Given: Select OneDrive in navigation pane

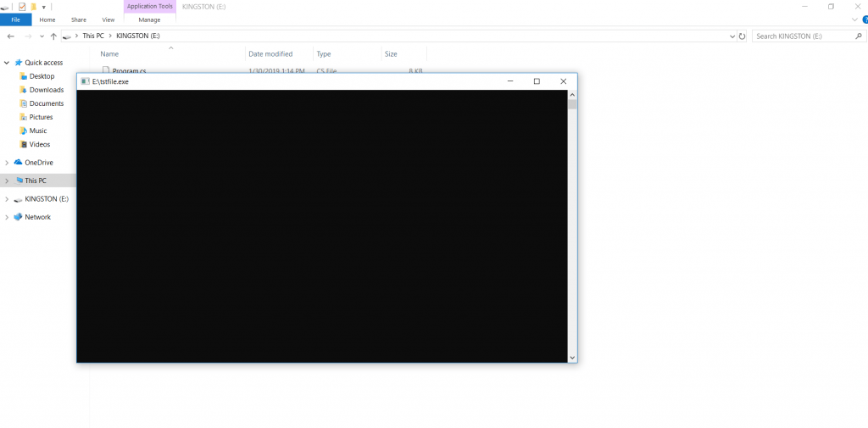Looking at the screenshot, I should tap(39, 163).
